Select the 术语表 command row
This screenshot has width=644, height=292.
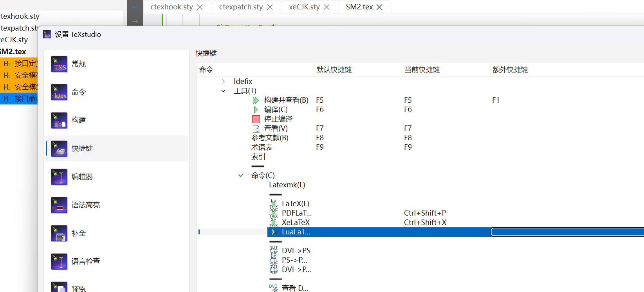[x=262, y=147]
